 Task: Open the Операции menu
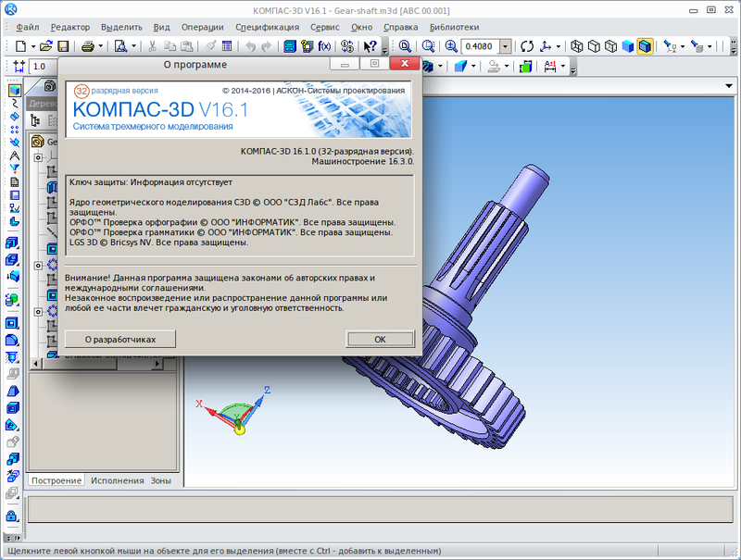(202, 28)
